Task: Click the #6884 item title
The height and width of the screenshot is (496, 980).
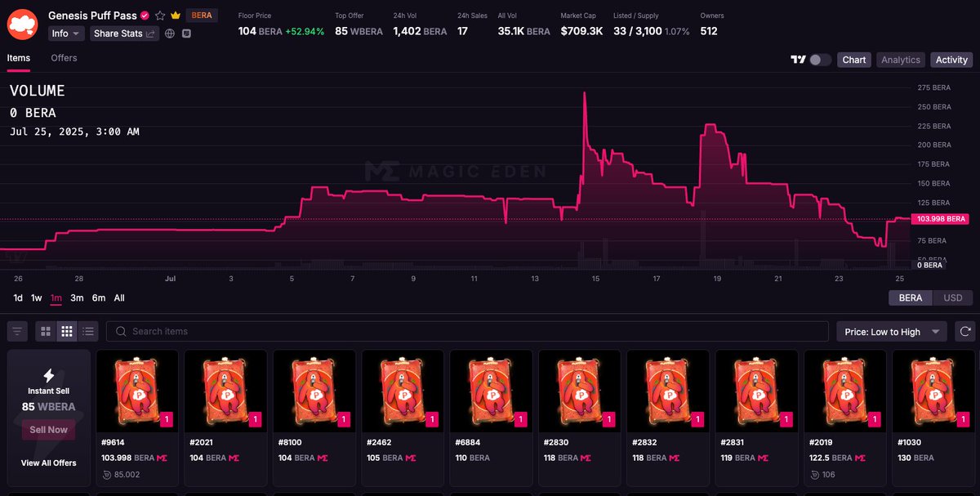Action: 468,442
